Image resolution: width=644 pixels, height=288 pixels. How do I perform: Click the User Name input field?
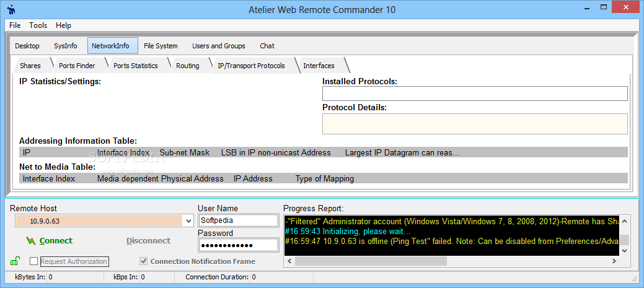[x=238, y=220]
